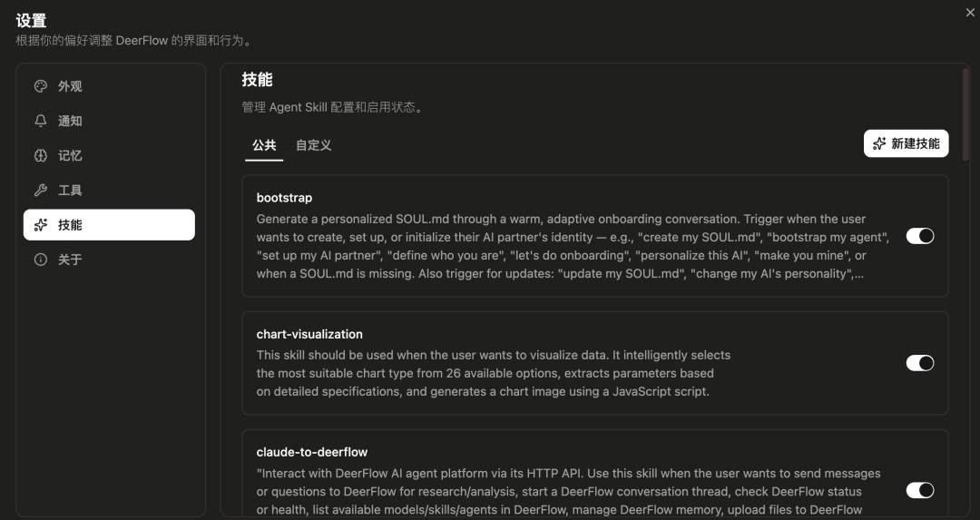Click the chart-visualization skill name

[309, 334]
